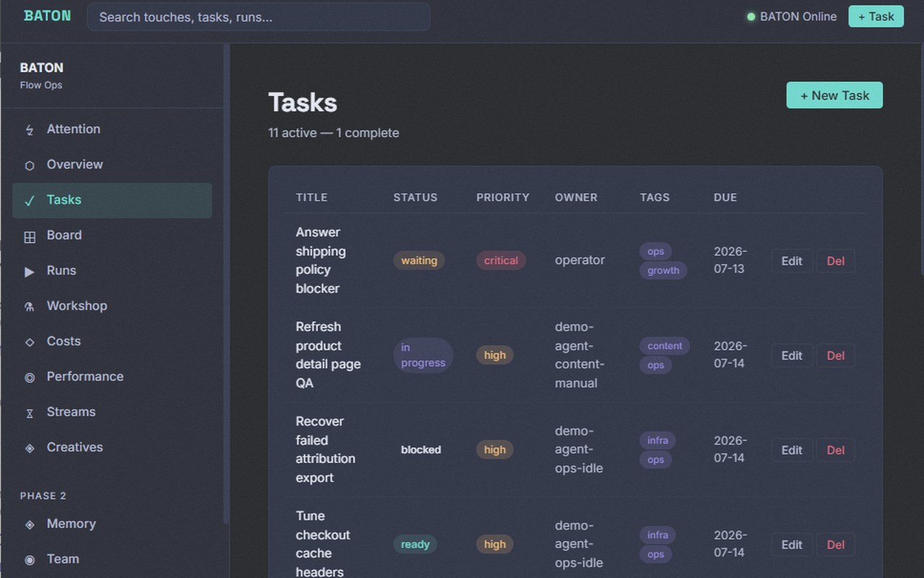Delete the Answer shipping policy blocker task
The height and width of the screenshot is (578, 924).
(835, 261)
